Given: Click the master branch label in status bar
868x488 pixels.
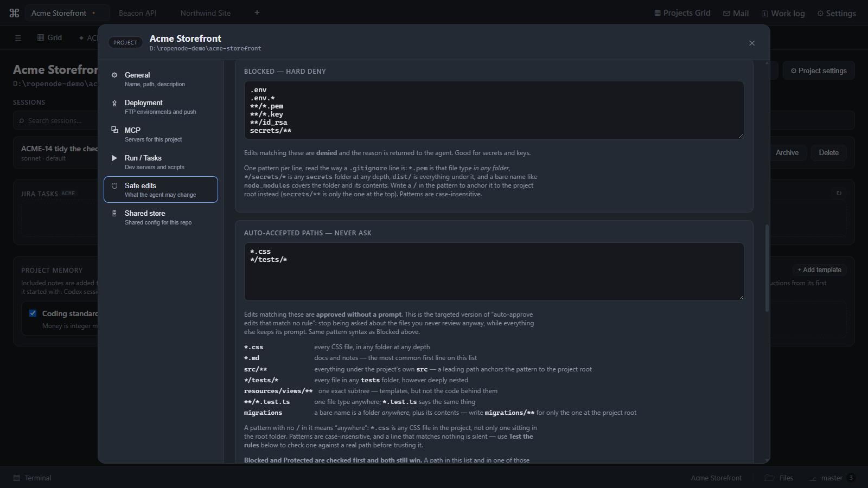Looking at the screenshot, I should tap(832, 478).
